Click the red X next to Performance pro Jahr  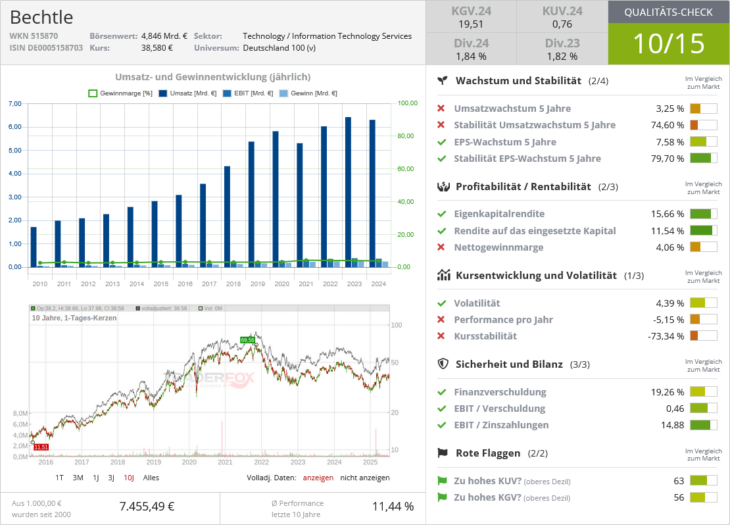coord(441,319)
